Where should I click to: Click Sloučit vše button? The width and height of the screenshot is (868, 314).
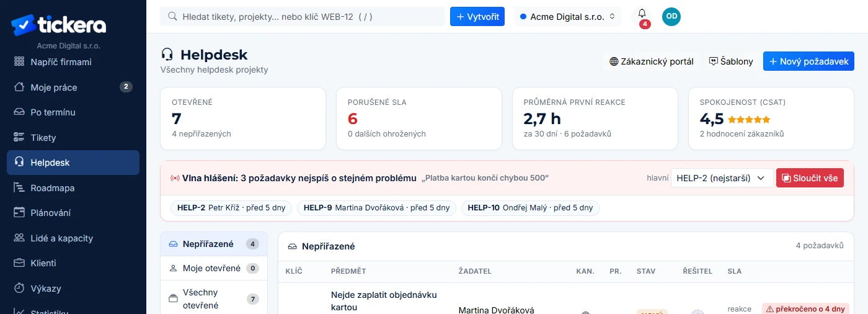coord(810,178)
